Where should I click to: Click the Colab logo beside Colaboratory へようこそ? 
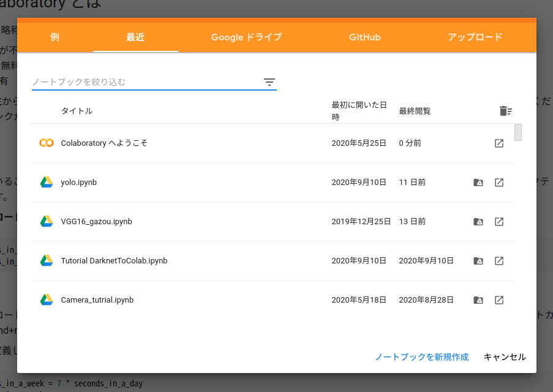[x=46, y=143]
